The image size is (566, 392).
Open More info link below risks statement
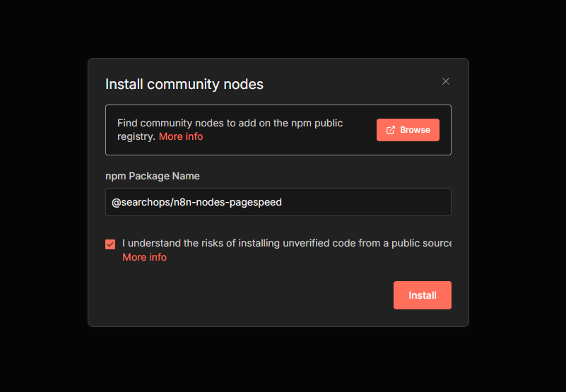pyautogui.click(x=144, y=257)
